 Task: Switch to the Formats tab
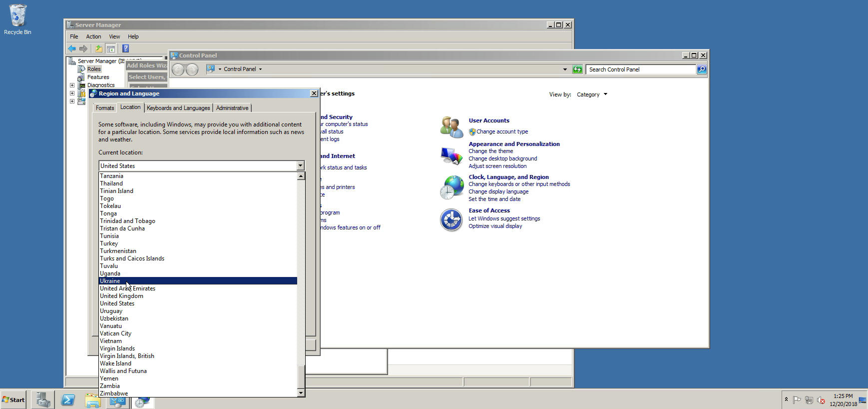pyautogui.click(x=105, y=108)
